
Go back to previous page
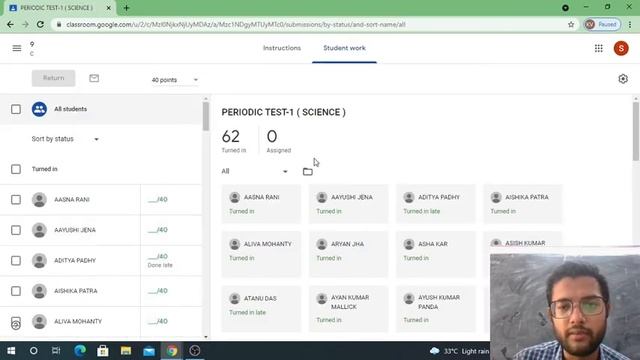tap(10, 24)
